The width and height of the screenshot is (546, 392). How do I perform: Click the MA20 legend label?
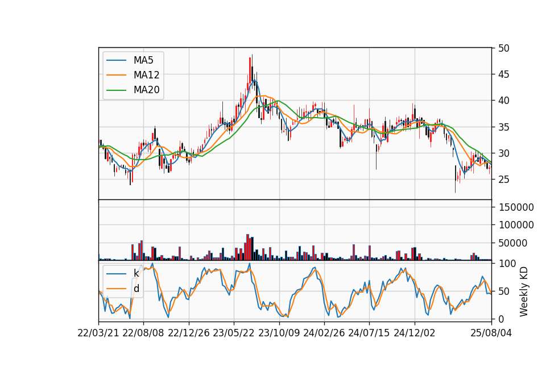click(146, 90)
